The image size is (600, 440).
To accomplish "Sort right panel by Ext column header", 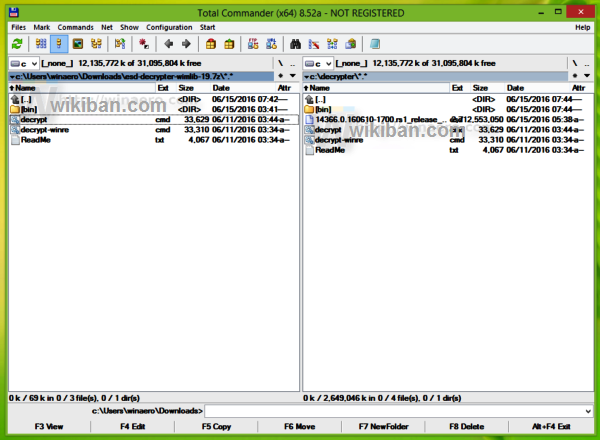I will click(x=459, y=88).
